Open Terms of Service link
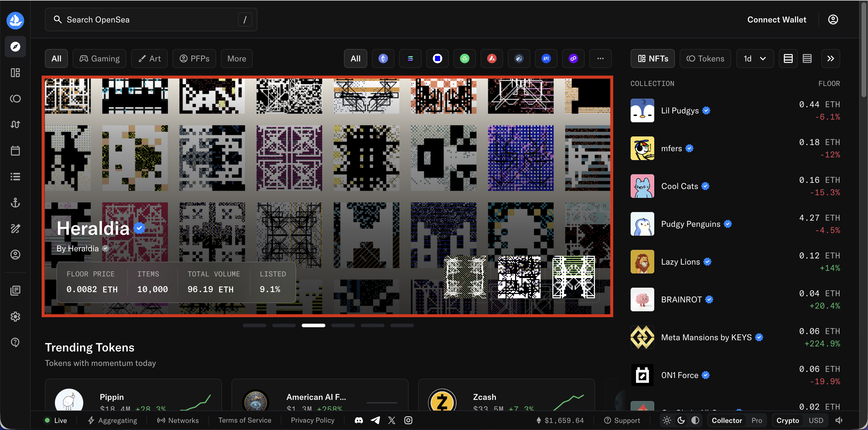868x430 pixels. 245,420
